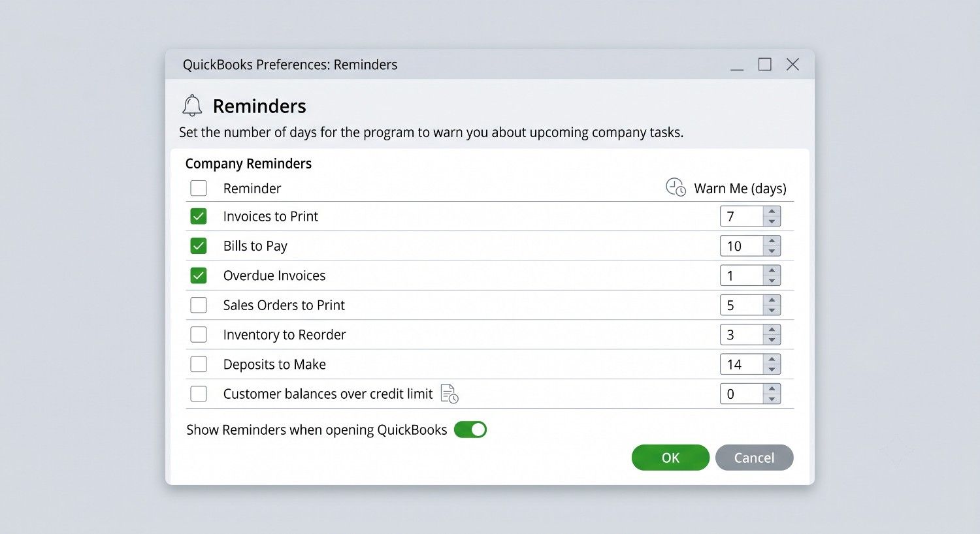Decrease Deposits to Make days down arrow
The height and width of the screenshot is (534, 980).
pos(772,369)
